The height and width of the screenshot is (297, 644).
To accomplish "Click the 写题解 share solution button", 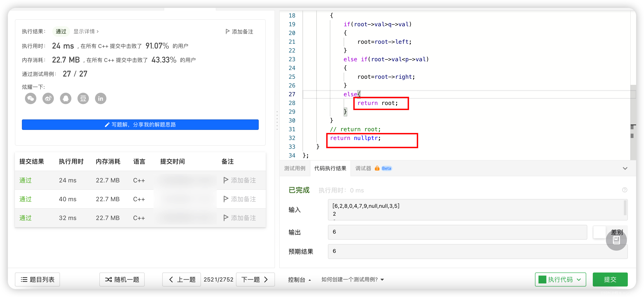I will click(x=140, y=125).
